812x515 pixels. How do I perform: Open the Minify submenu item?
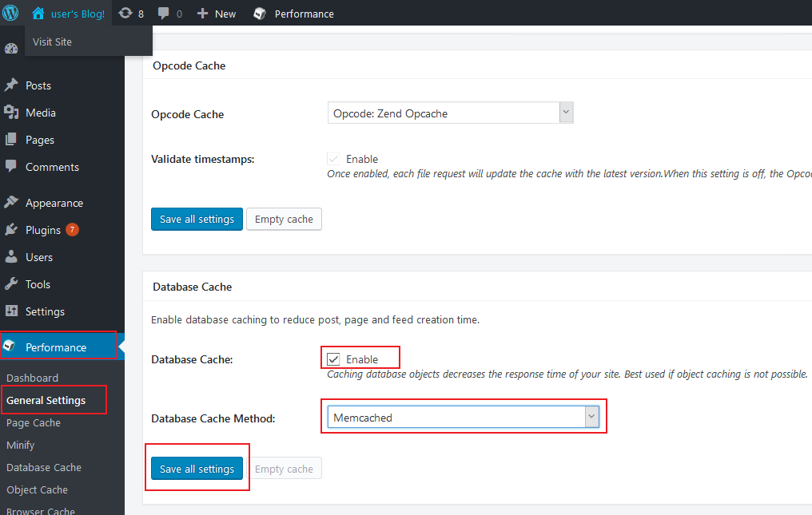pyautogui.click(x=21, y=445)
